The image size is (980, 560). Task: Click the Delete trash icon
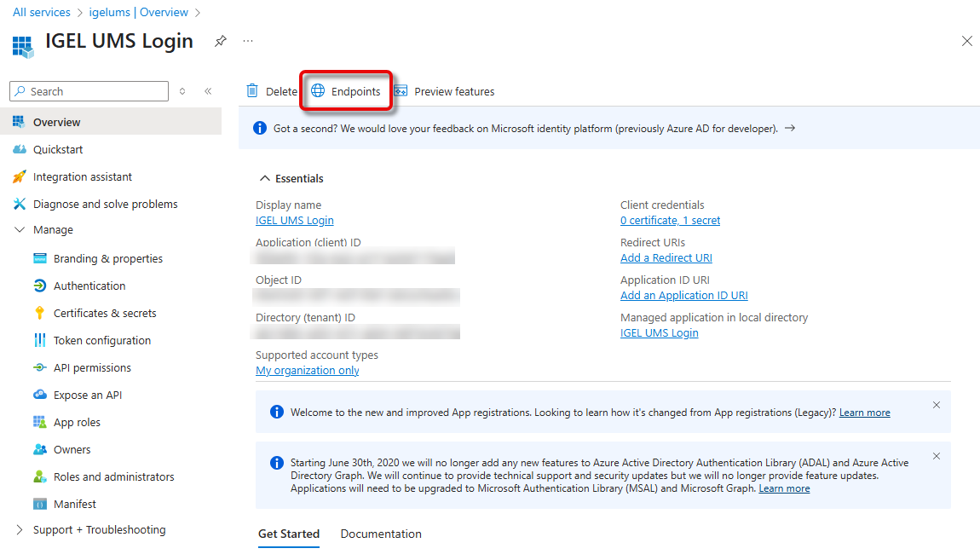[x=252, y=91]
